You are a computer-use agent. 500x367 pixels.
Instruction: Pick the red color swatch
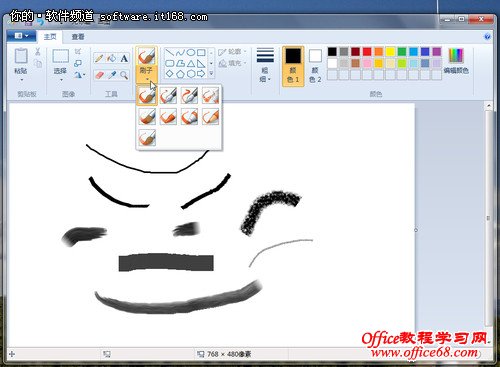367,52
